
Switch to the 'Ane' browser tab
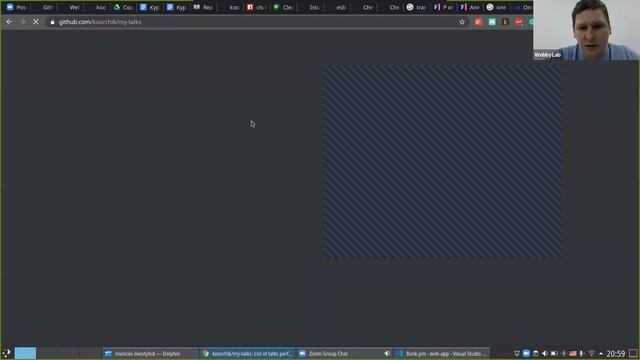coord(470,7)
